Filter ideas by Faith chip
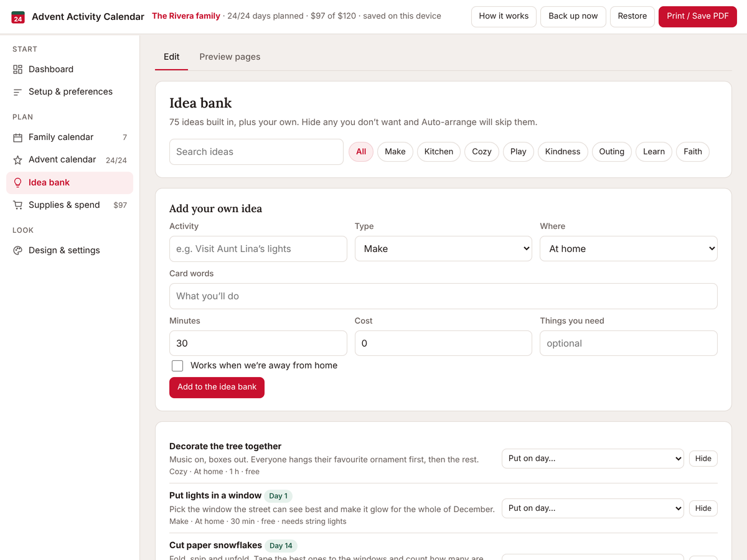Screen dimensions: 747x560 pyautogui.click(x=693, y=152)
